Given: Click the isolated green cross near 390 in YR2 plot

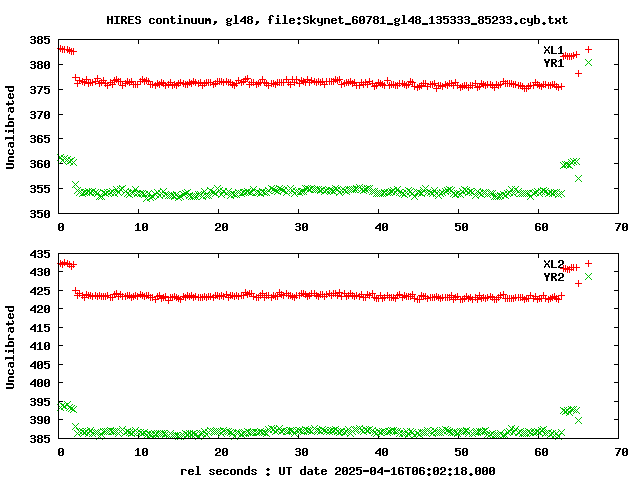Looking at the screenshot, I should click(x=578, y=420).
